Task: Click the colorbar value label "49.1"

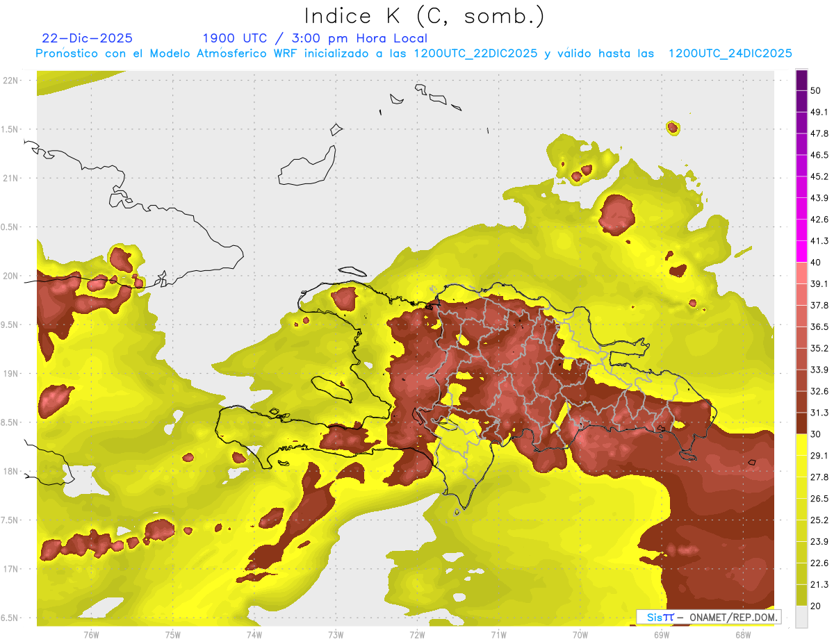Action: point(819,112)
